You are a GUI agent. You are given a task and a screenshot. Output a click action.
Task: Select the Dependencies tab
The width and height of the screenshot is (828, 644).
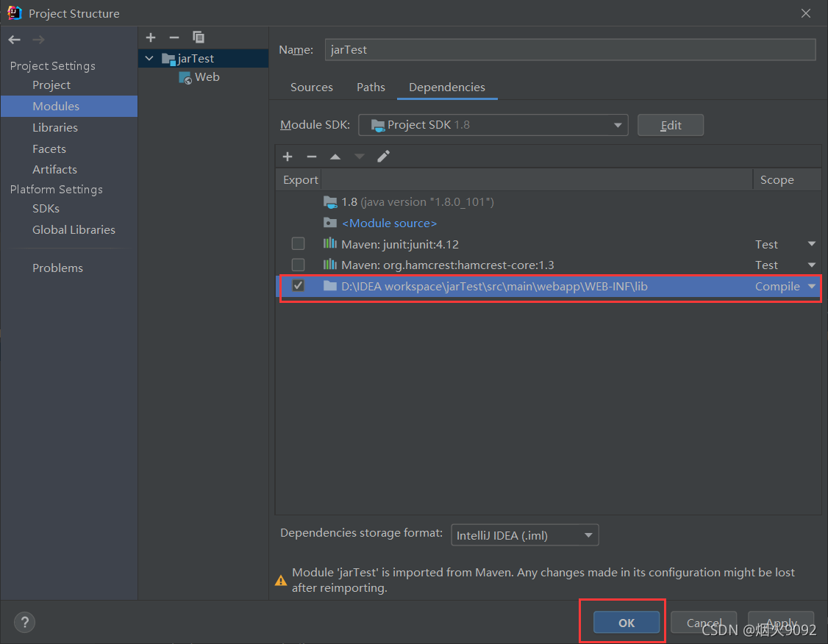pos(447,87)
